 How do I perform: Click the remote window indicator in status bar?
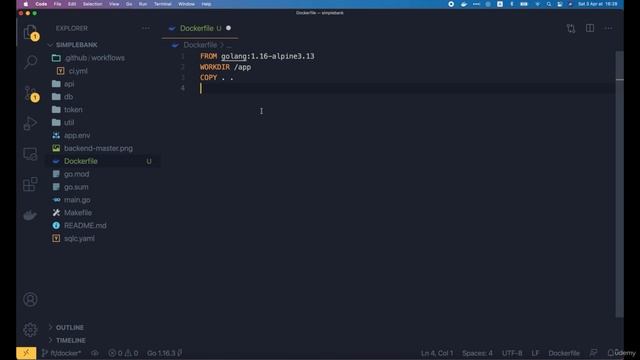click(x=26, y=353)
